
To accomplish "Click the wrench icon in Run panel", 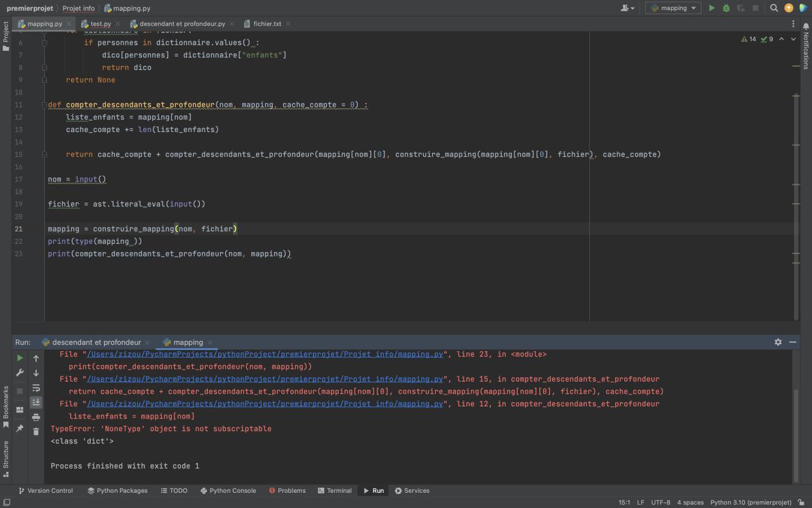I will coord(20,373).
